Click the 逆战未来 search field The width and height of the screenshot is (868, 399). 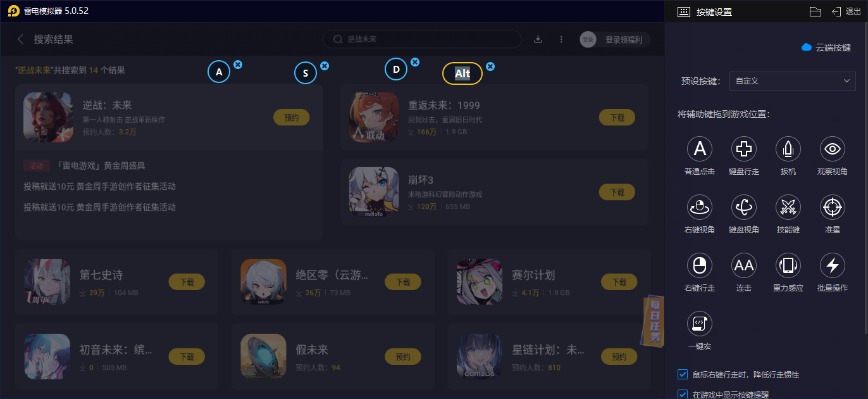422,39
